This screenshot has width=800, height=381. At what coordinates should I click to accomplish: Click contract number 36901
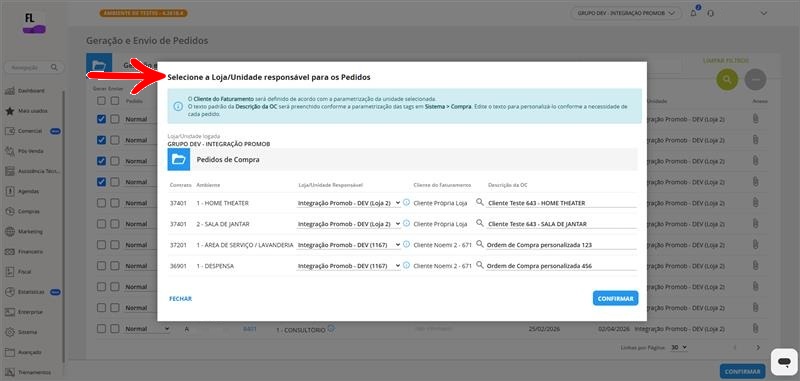[x=179, y=266]
